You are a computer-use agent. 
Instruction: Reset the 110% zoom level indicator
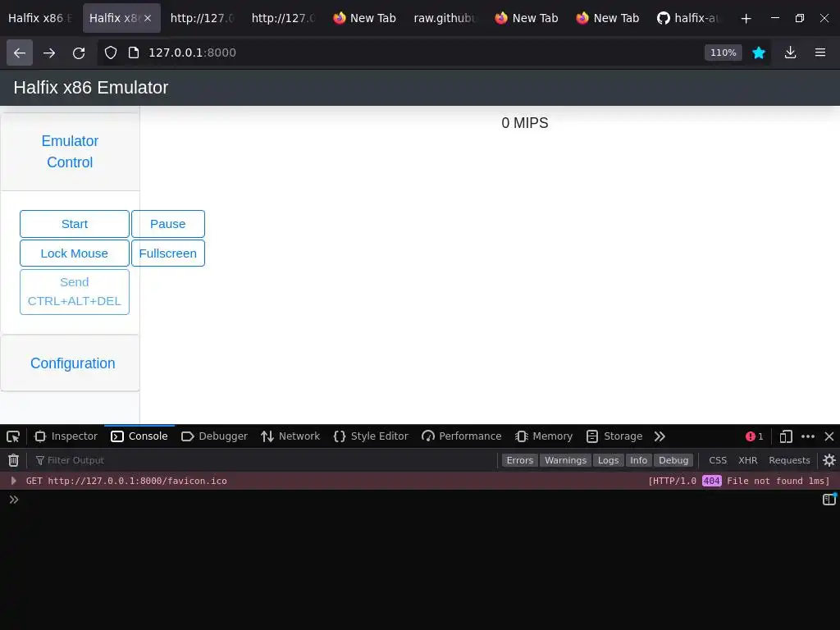[724, 52]
